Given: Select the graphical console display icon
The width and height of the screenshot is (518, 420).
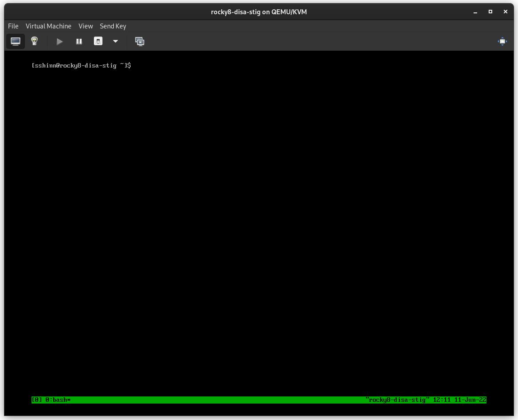Looking at the screenshot, I should [x=16, y=41].
